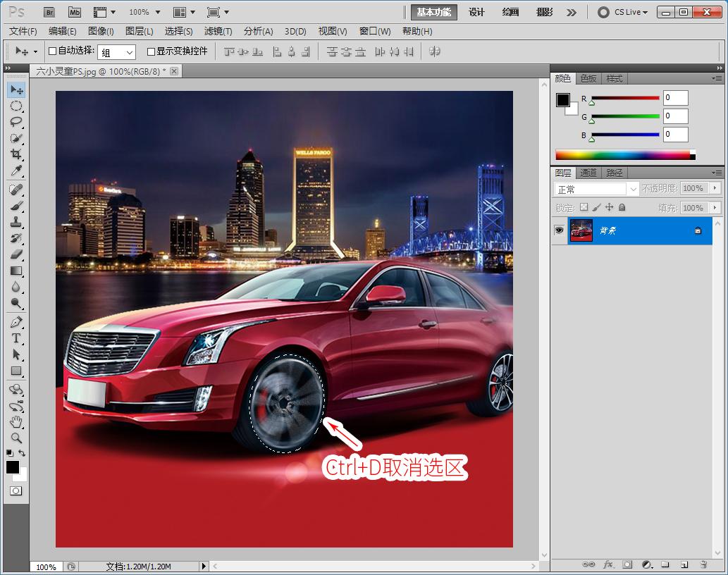The image size is (728, 575).
Task: Select the Clone Stamp tool
Action: point(16,222)
